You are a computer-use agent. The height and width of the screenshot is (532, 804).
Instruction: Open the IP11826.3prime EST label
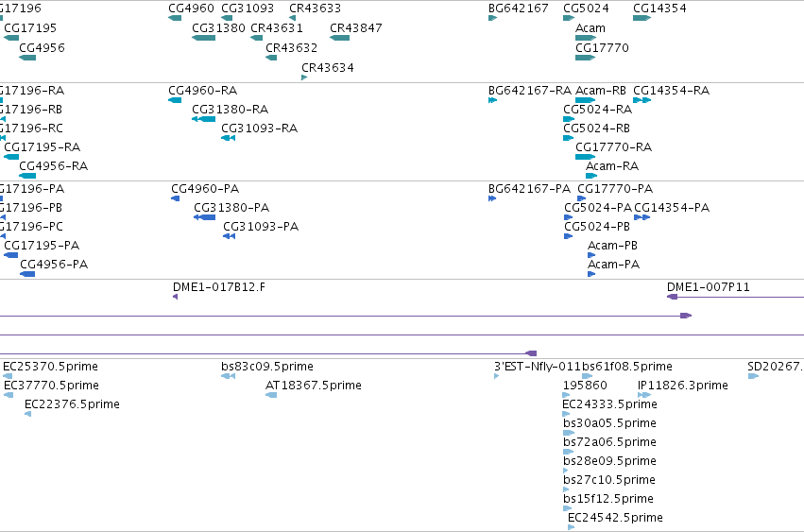point(682,386)
